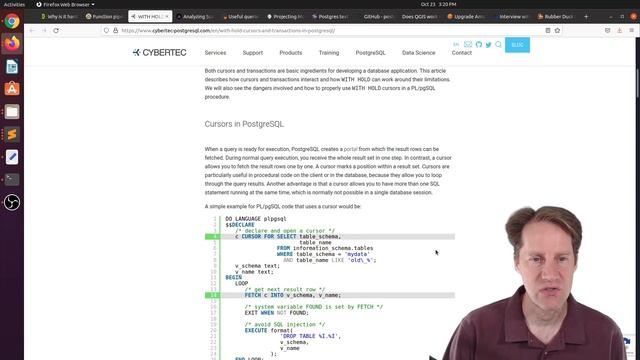Select the EN language switcher
Viewport: 640px width, 360px height.
456,44
